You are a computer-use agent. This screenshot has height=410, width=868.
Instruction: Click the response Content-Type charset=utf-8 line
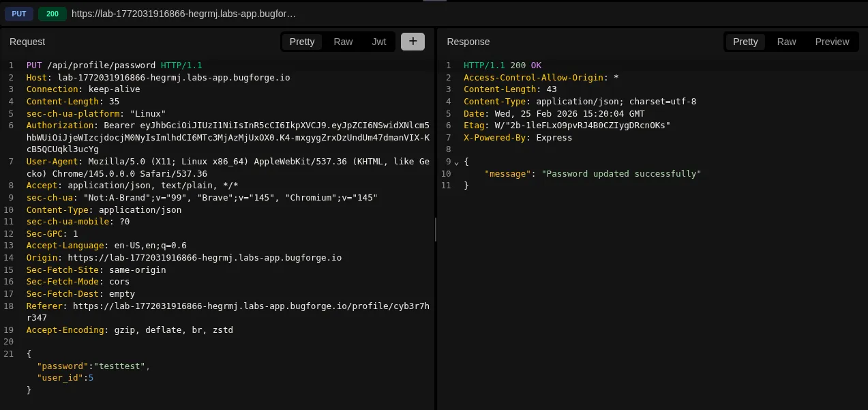click(580, 102)
